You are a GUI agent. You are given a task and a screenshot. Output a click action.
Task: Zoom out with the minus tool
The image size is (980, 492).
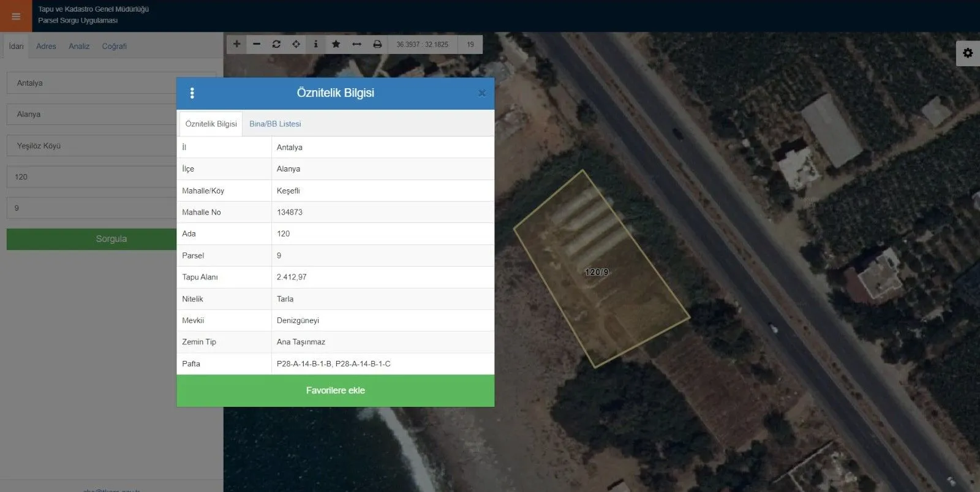[x=257, y=44]
